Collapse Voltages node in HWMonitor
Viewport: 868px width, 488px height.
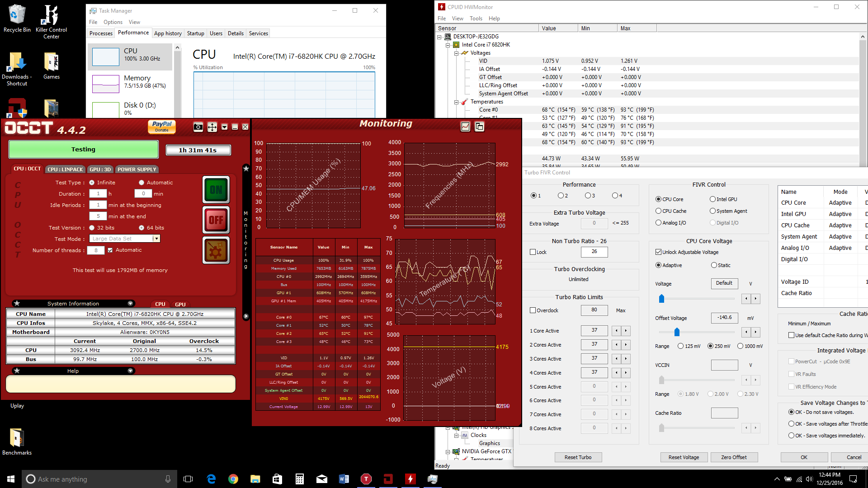(x=456, y=53)
